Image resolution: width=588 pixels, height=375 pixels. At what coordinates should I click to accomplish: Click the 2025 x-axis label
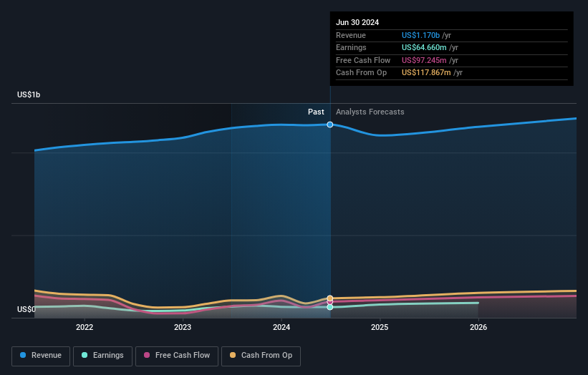pos(380,327)
